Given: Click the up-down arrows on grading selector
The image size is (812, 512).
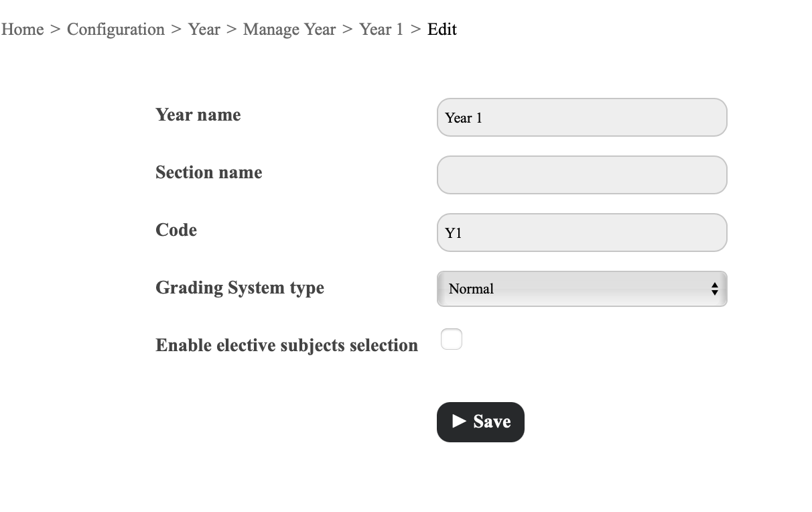Looking at the screenshot, I should click(714, 289).
